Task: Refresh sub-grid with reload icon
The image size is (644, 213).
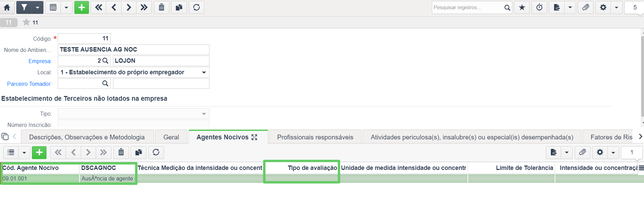Action: tap(156, 152)
